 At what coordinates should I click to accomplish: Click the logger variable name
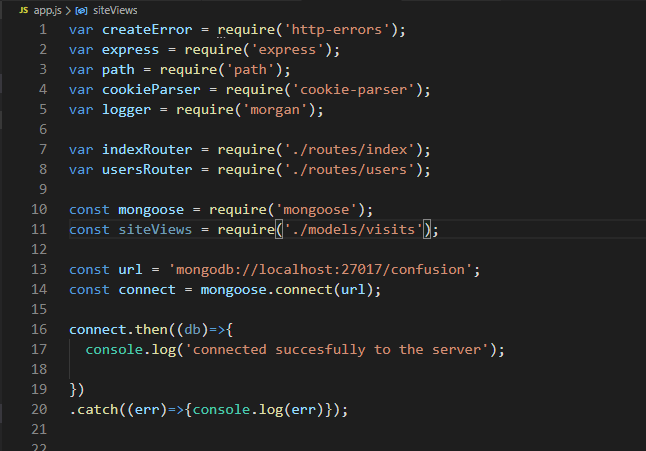point(126,110)
